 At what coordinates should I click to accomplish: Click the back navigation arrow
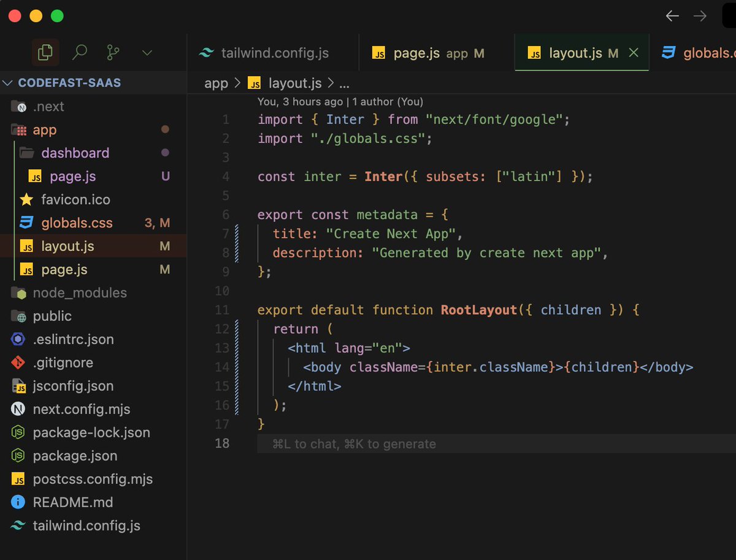pos(672,17)
